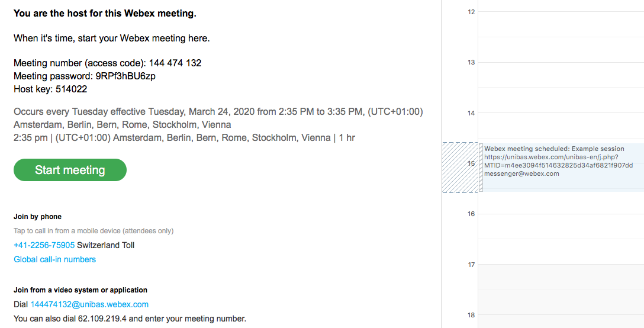Select the 13 o'clock calendar time slot
This screenshot has height=328, width=644.
point(560,74)
